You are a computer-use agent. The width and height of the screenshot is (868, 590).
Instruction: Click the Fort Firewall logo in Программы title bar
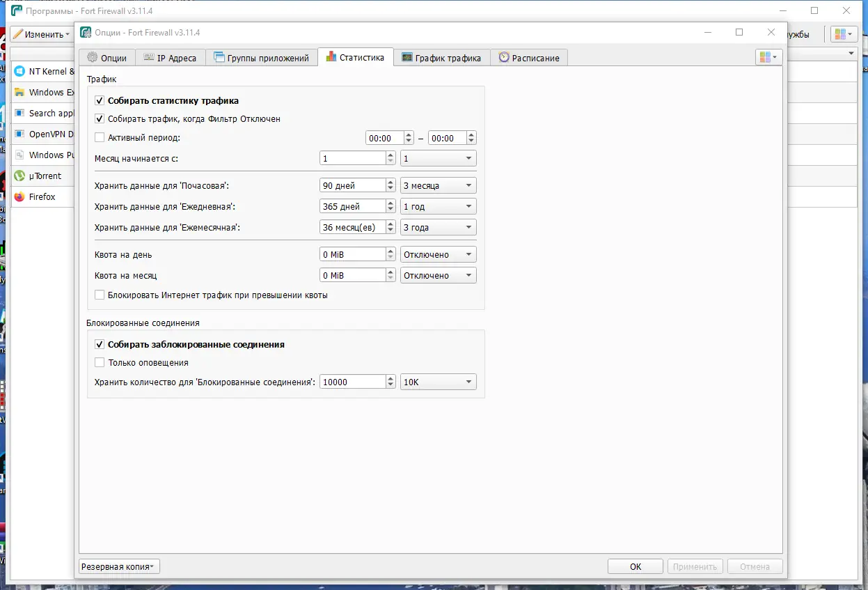click(x=17, y=10)
